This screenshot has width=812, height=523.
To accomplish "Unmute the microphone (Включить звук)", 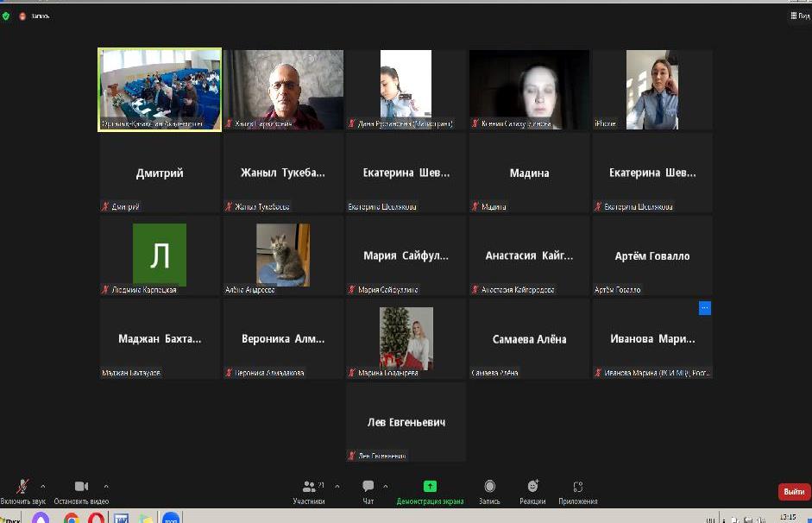I will coord(22,487).
